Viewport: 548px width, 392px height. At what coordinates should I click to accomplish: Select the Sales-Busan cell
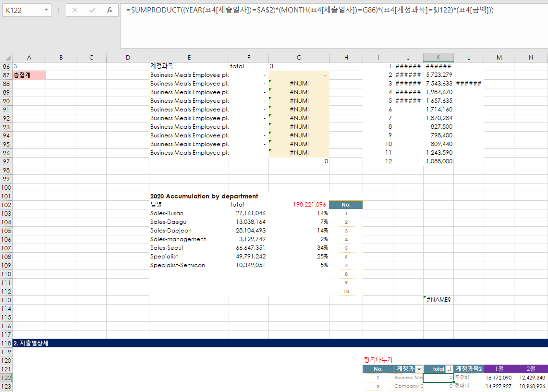pos(189,213)
